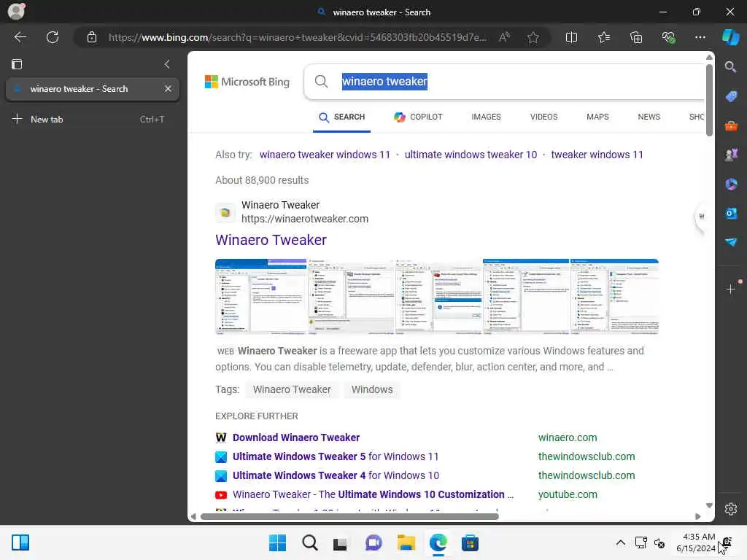Click the scroll down arrow
Viewport: 747px width, 560px height.
[709, 506]
